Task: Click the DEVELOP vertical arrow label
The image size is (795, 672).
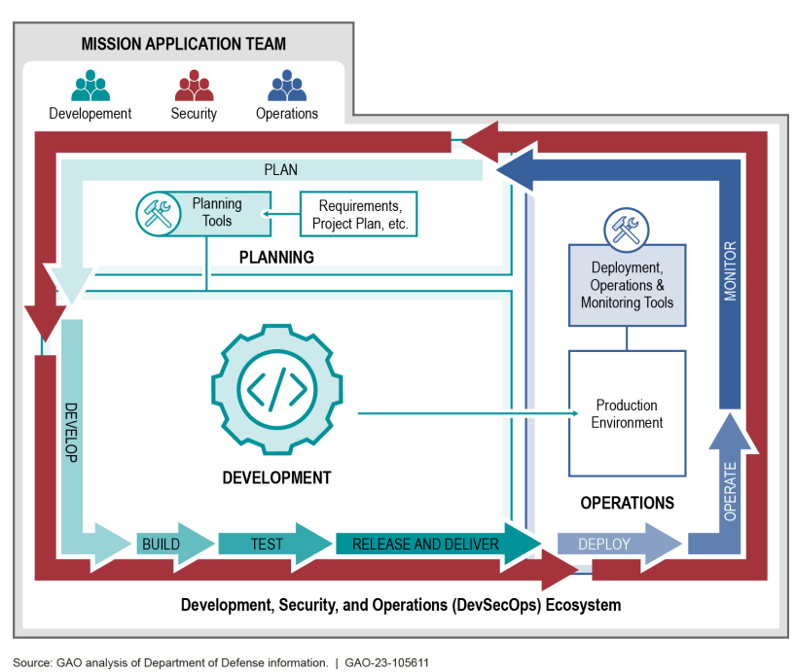Action: (x=71, y=433)
